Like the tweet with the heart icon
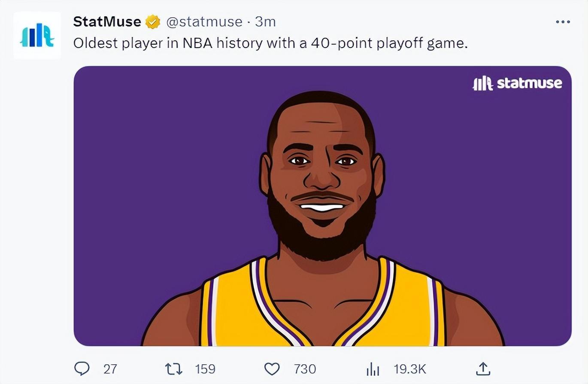Viewport: 588px width, 384px height. pos(272,369)
